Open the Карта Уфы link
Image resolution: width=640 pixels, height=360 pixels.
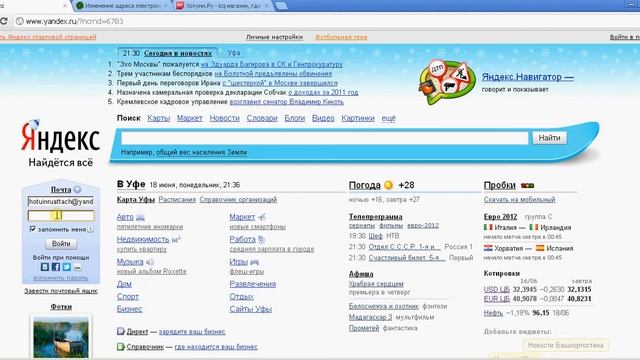(x=136, y=200)
